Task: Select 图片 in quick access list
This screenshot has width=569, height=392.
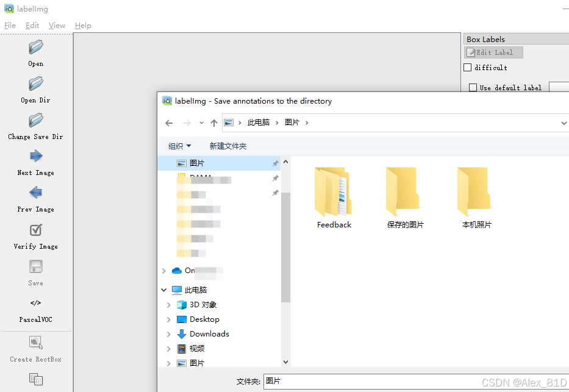Action: pyautogui.click(x=219, y=163)
